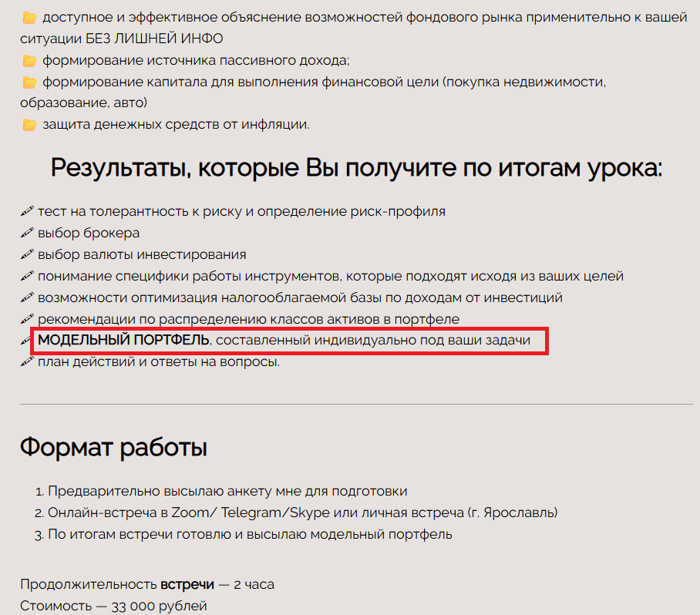Viewport: 700px width, 615px height.
Task: Click line 'рекомендации по распределению классов активов'
Action: pyautogui.click(x=248, y=319)
